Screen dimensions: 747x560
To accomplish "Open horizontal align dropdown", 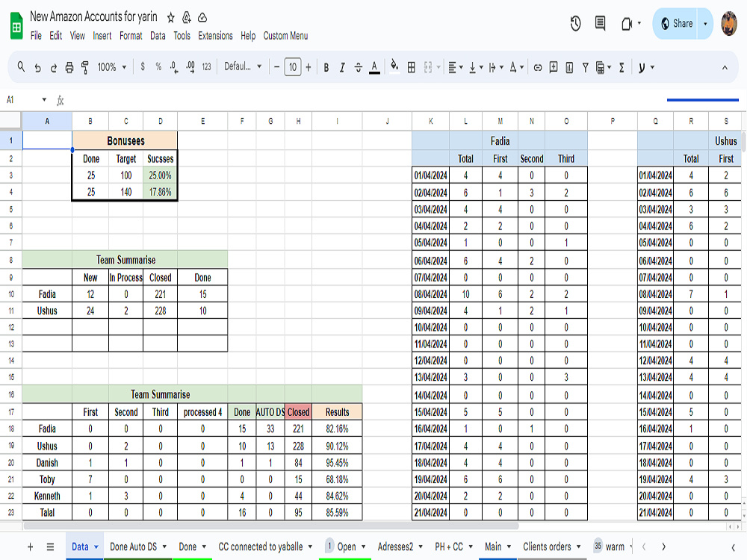I will (456, 68).
